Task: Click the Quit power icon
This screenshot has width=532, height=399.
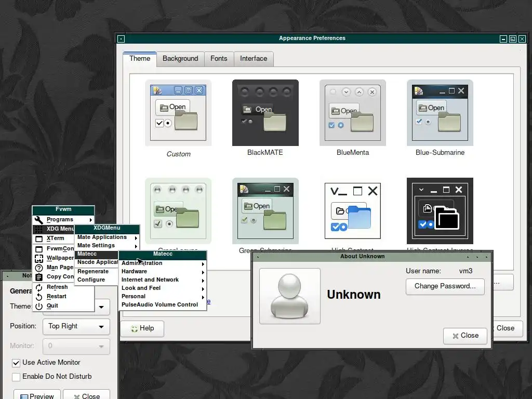Action: coord(39,306)
